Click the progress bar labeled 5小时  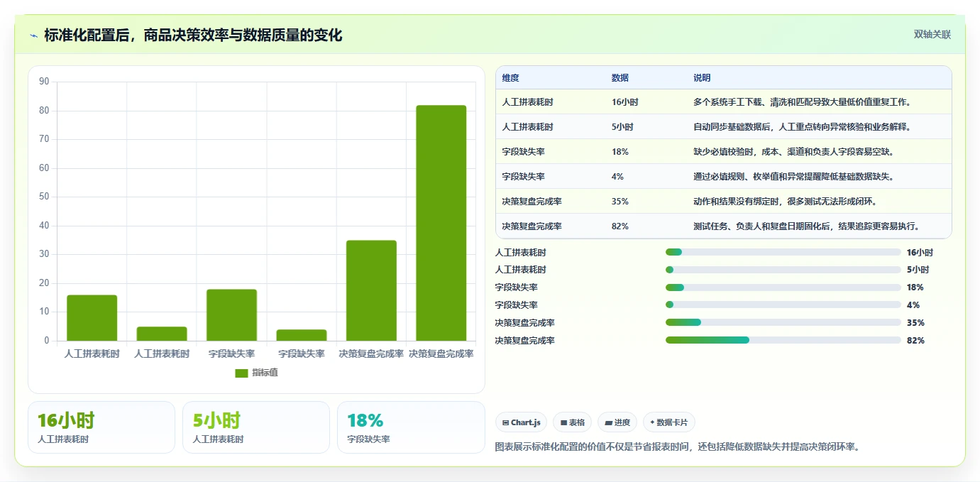point(783,270)
